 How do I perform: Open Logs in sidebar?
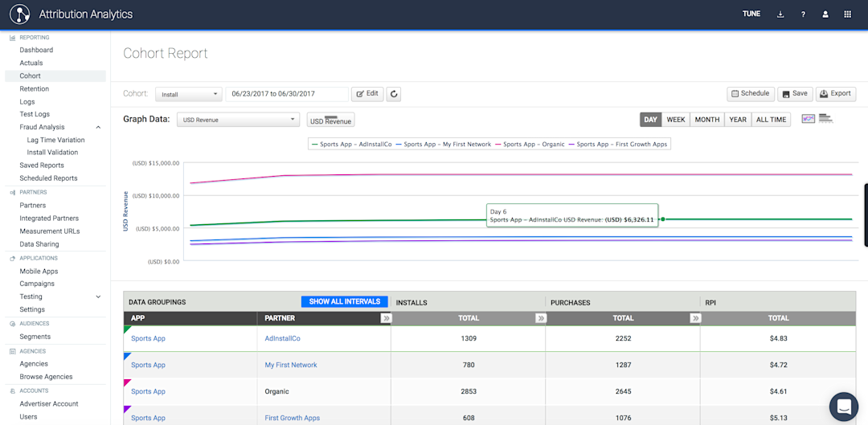pos(27,102)
